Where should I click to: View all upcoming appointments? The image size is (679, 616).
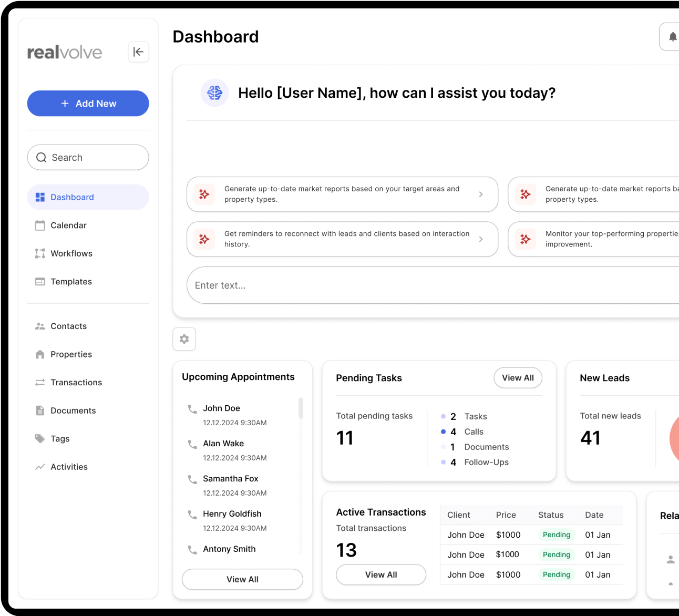[x=242, y=579]
